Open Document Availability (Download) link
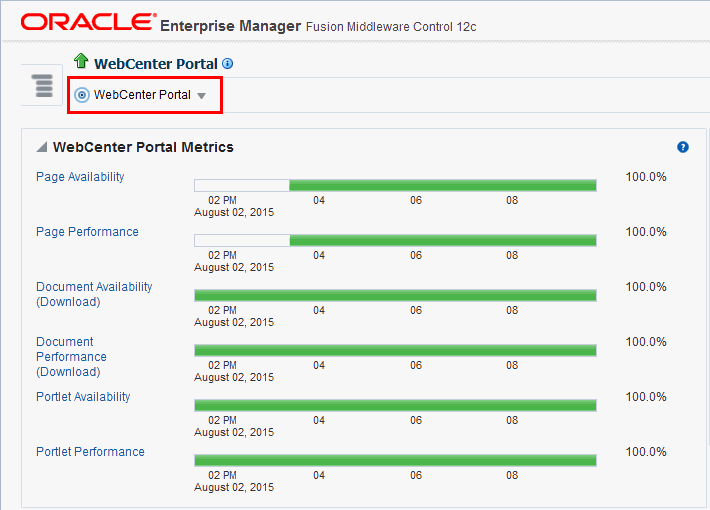This screenshot has width=710, height=510. 94,294
